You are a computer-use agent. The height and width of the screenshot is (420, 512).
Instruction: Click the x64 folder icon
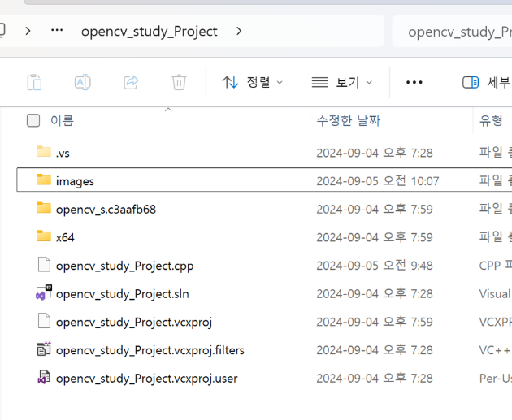44,236
